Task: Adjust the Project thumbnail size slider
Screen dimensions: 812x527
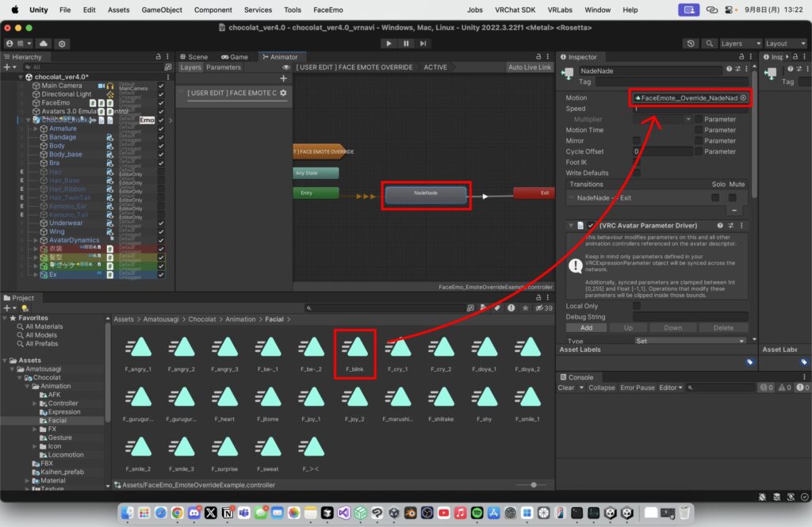Action: pos(533,484)
